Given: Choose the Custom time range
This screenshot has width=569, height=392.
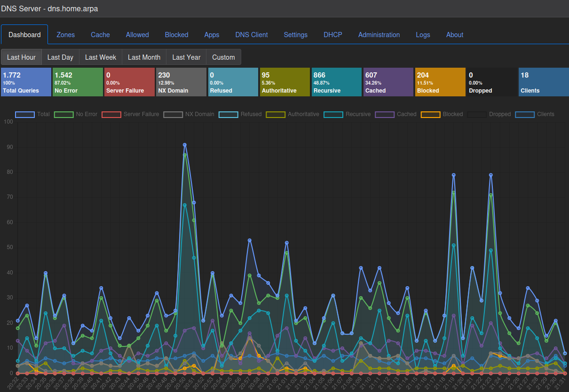Looking at the screenshot, I should 223,57.
